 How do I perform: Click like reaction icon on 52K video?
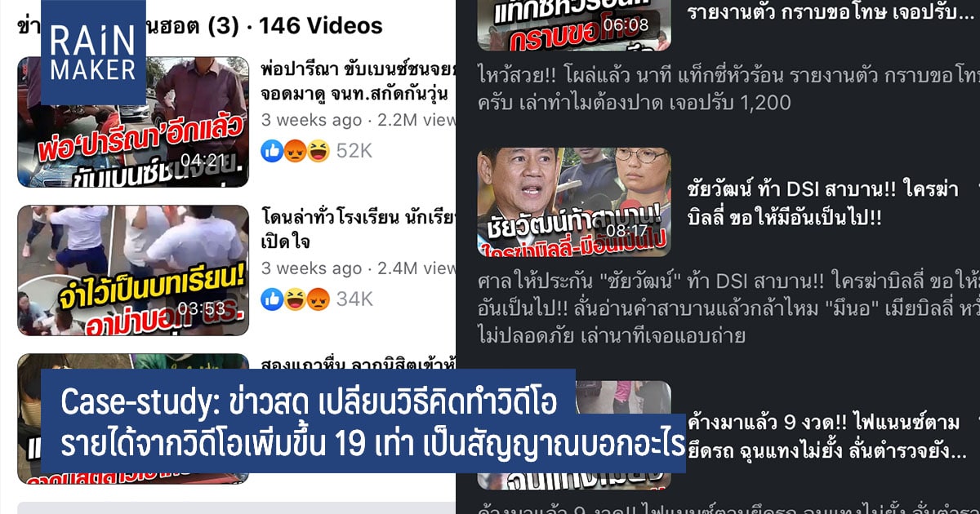point(271,150)
